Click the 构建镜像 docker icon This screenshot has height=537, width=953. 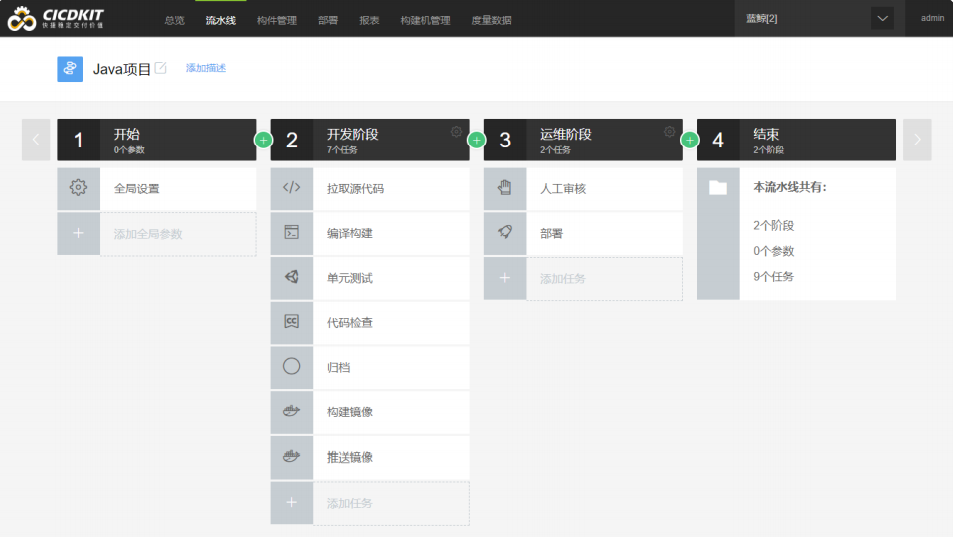click(x=291, y=412)
